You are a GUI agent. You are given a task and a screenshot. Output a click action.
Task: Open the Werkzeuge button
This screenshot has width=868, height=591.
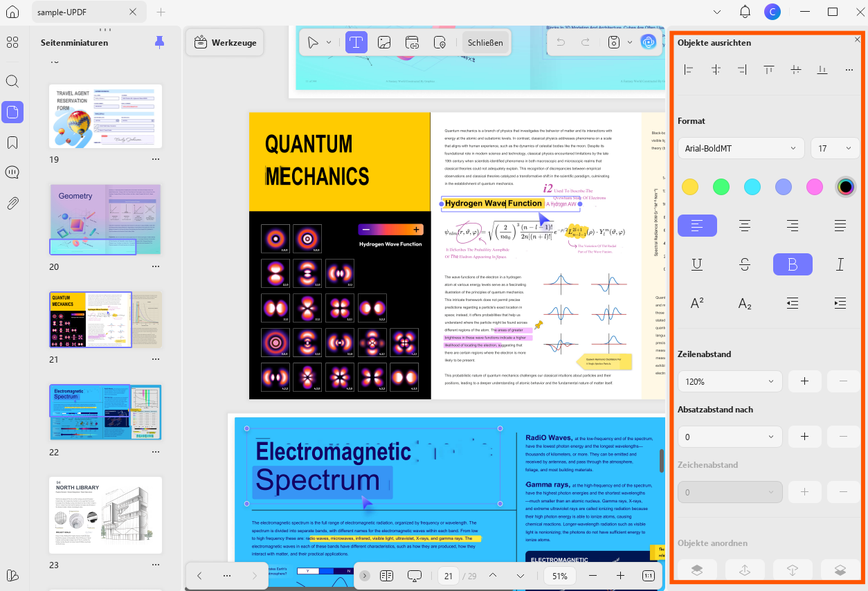pos(225,42)
